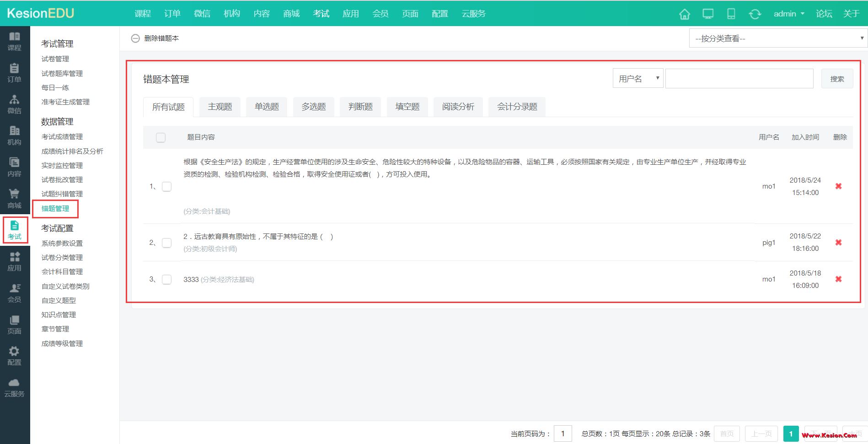Toggle the select-all checkbox in table header

161,137
